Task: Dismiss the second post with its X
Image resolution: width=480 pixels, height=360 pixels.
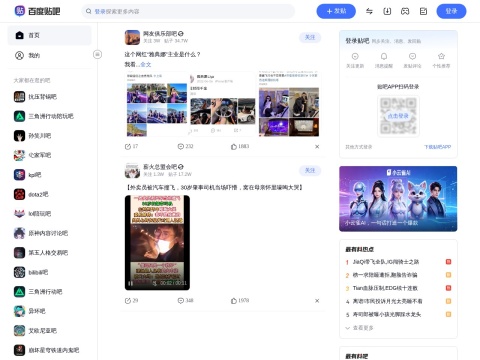Action: coord(317,301)
